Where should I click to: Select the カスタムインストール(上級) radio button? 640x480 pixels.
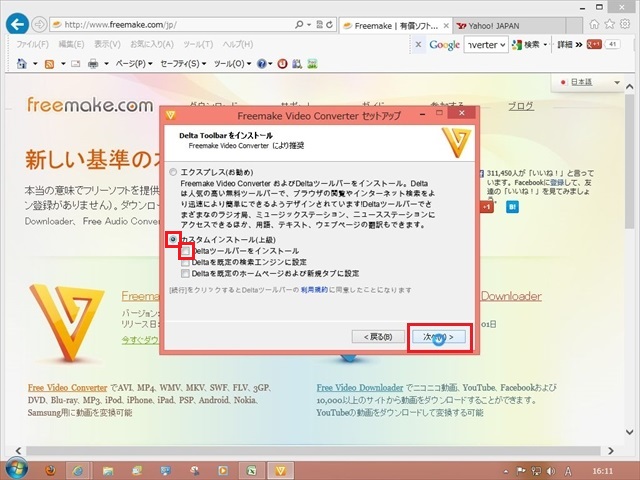point(174,240)
